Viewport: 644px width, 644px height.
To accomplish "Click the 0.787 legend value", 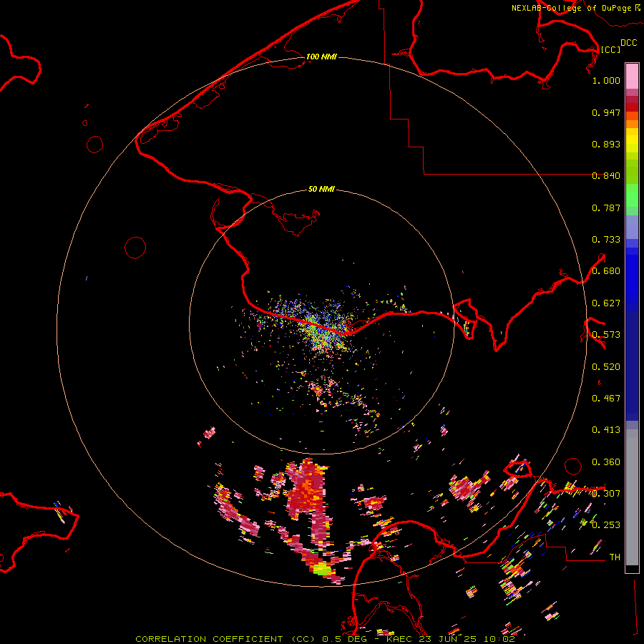I will pos(606,208).
